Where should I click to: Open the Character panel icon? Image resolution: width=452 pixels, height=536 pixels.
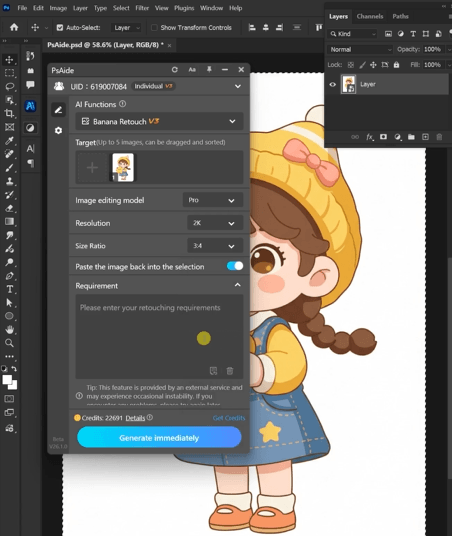click(30, 149)
